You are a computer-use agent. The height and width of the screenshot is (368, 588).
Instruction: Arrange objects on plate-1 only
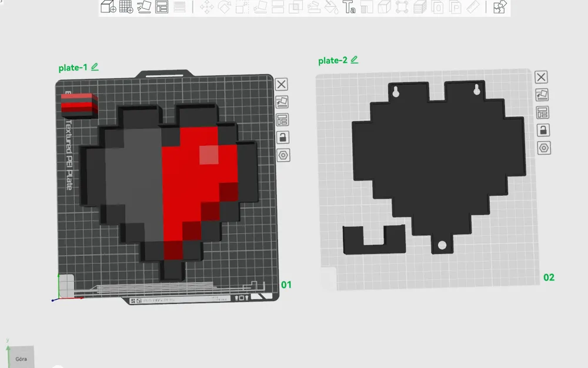click(282, 119)
